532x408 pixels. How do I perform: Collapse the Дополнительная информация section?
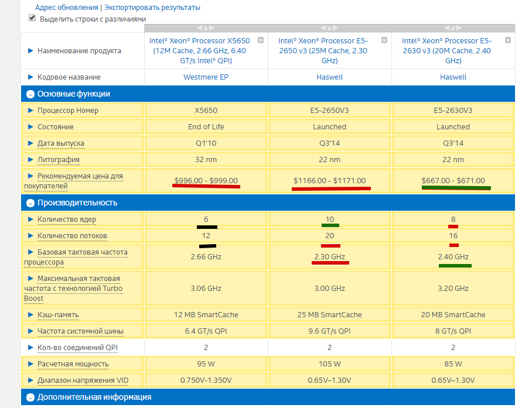tap(29, 397)
